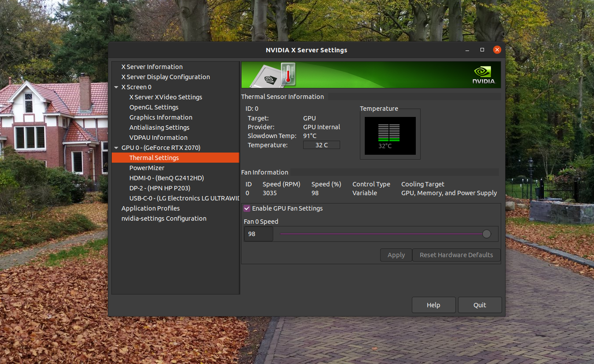594x364 pixels.
Task: Show Graphics Information page
Action: [161, 117]
